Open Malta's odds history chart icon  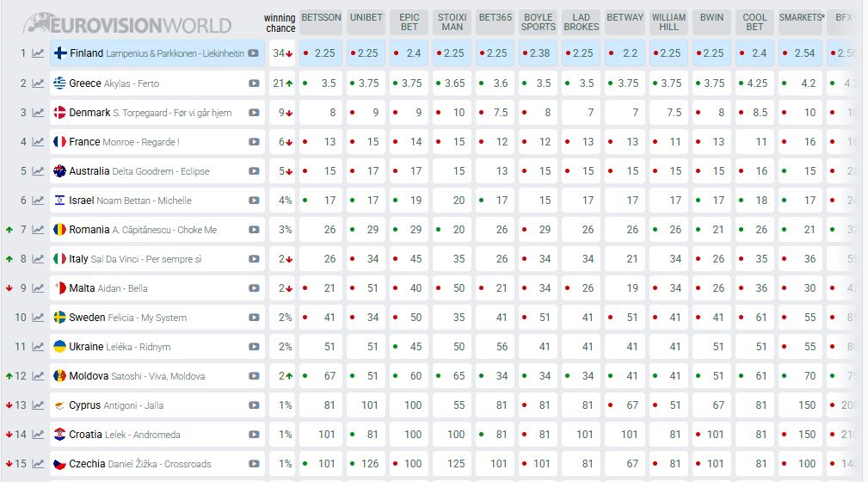(38, 288)
